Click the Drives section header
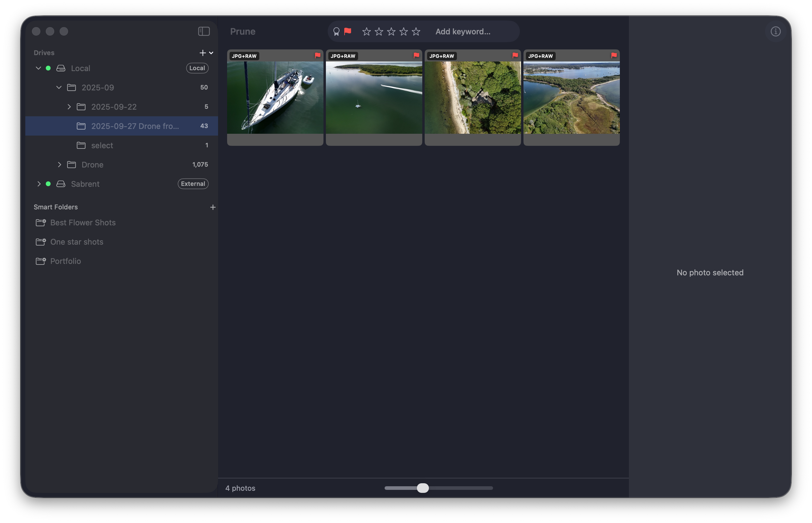The width and height of the screenshot is (812, 523). pos(44,53)
